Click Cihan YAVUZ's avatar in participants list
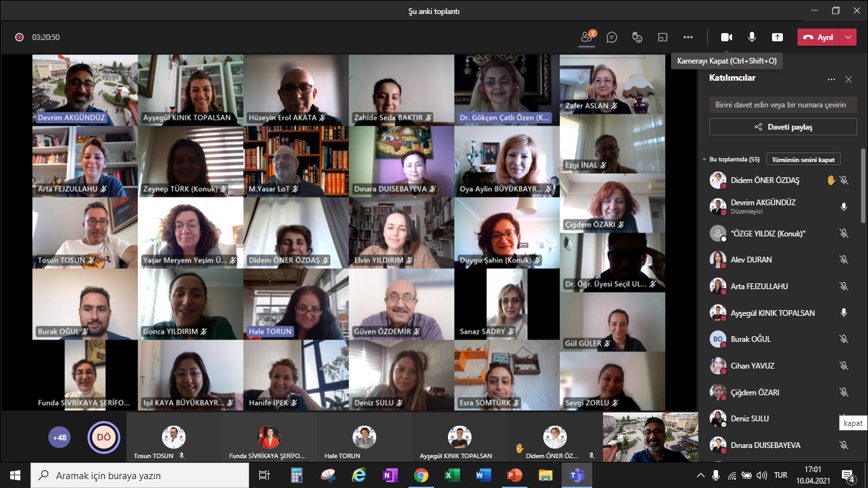 [718, 366]
